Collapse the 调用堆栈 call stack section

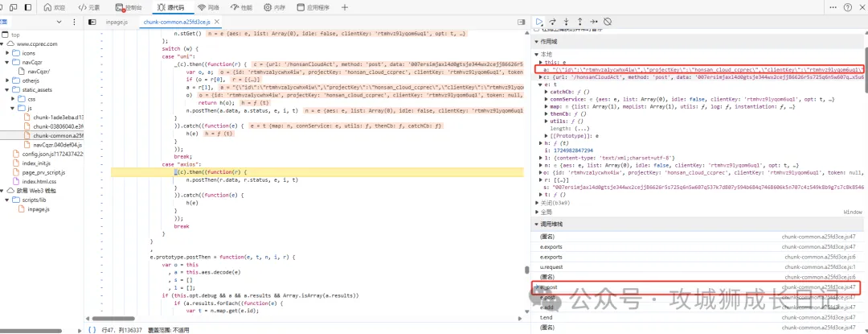535,224
